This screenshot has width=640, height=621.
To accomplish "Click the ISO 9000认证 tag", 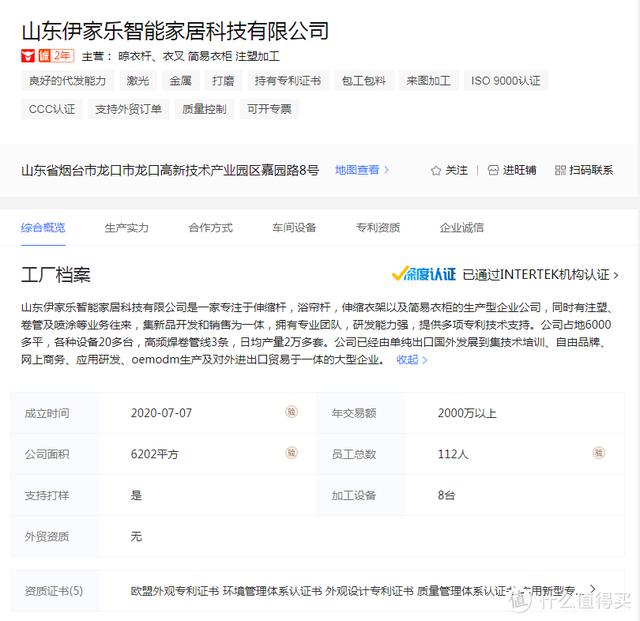I will tap(505, 81).
